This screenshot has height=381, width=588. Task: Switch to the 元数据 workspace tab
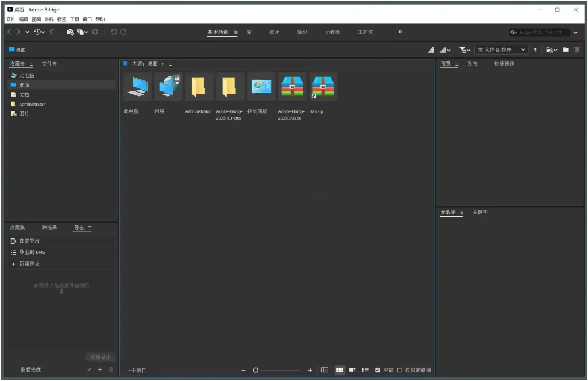click(x=332, y=32)
